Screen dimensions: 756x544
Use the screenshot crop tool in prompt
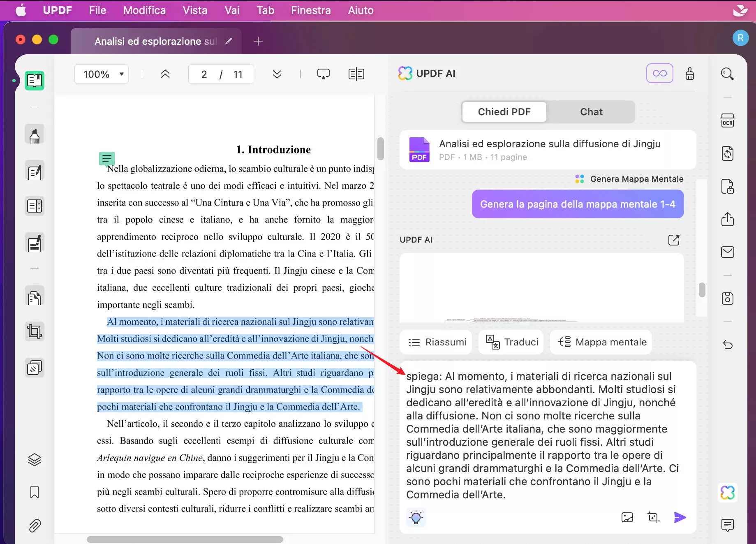pos(653,517)
